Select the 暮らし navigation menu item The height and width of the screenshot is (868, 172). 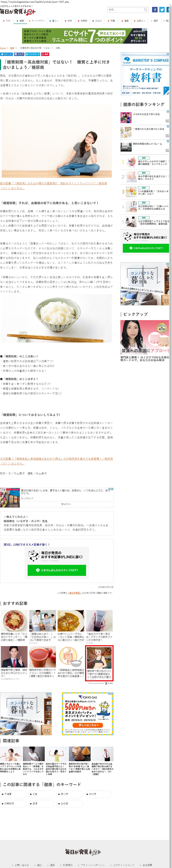tap(54, 21)
